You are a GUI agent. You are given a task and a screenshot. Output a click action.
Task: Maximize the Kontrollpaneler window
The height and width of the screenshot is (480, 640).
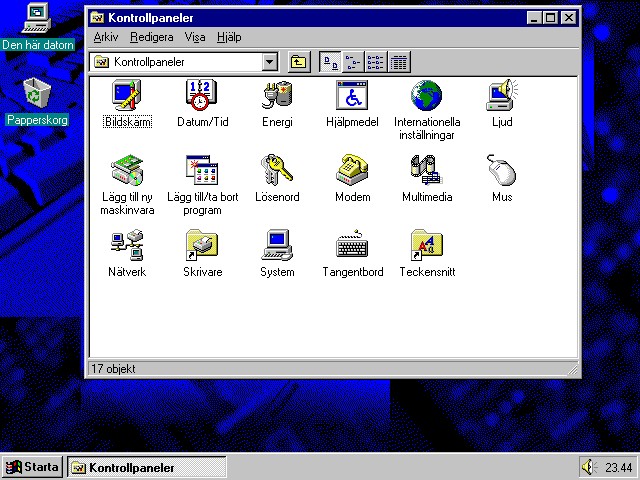550,18
